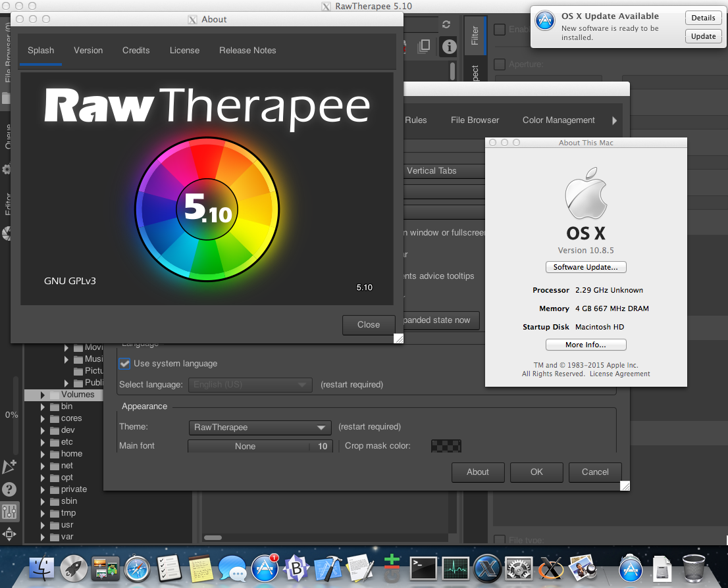Uncheck Use system language checkbox

click(124, 363)
